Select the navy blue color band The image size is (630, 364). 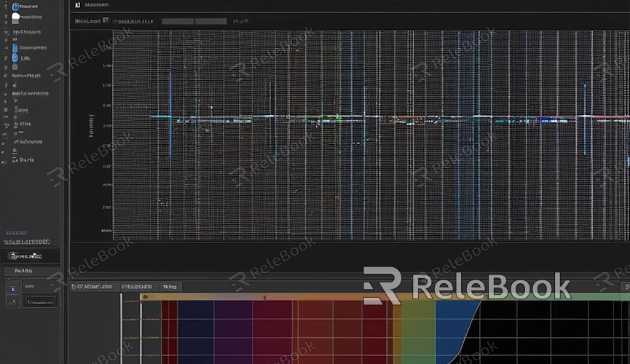pos(196,332)
